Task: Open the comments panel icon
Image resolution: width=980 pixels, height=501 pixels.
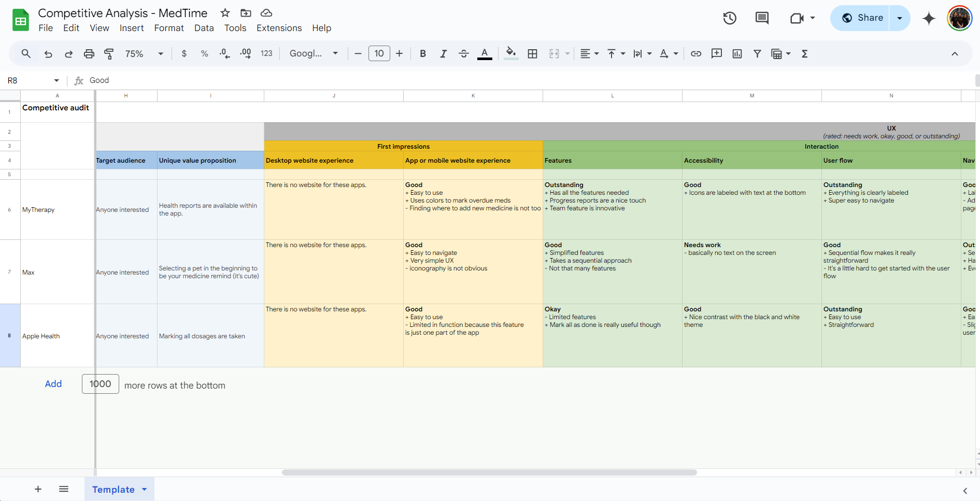Action: coord(762,18)
